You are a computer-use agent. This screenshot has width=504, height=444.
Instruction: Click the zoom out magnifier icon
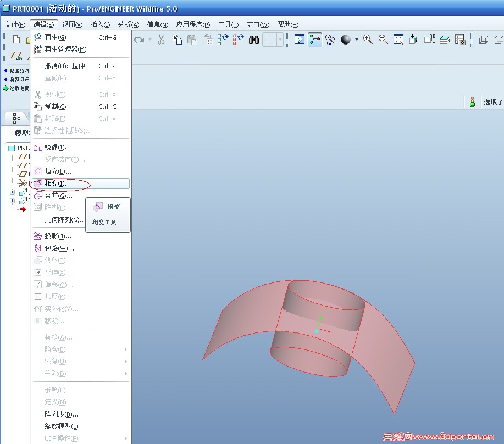[x=383, y=40]
